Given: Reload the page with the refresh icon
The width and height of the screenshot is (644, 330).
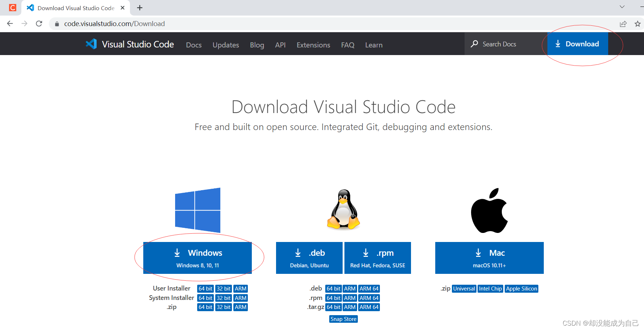Looking at the screenshot, I should point(39,24).
